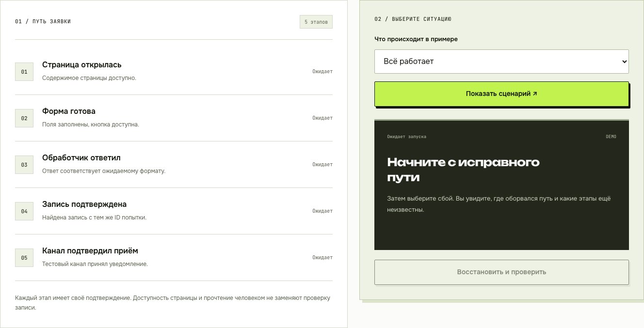Click 'Тестовый канал принял уведомление.' description
Viewport: 644px width, 328px height.
pyautogui.click(x=95, y=264)
